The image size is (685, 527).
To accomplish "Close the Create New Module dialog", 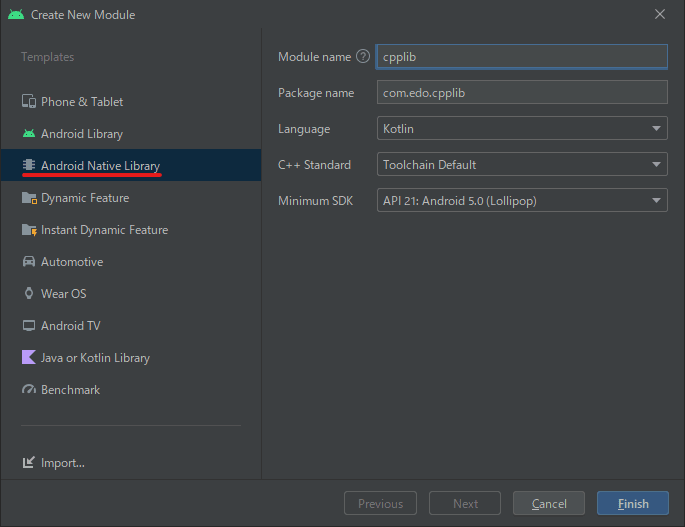I will 660,14.
